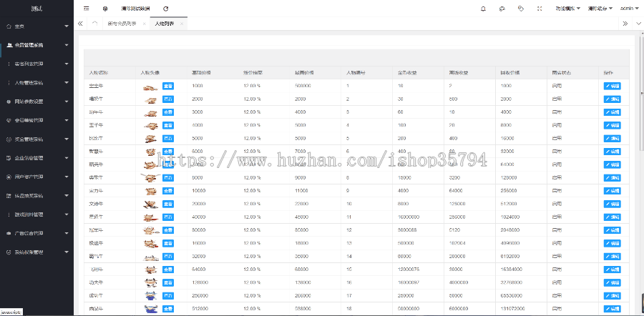The width and height of the screenshot is (644, 316).
Task: Click the vertical scrollbar on the right
Action: [640, 107]
